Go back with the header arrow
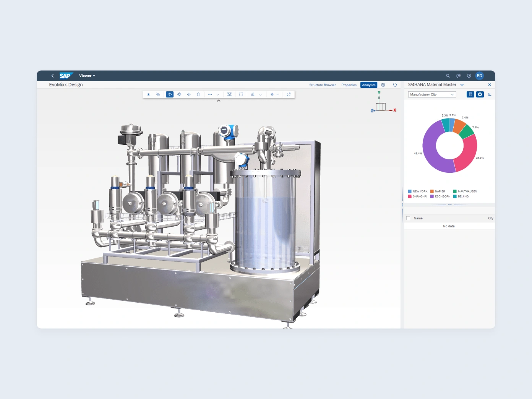The image size is (532, 399). pyautogui.click(x=52, y=76)
